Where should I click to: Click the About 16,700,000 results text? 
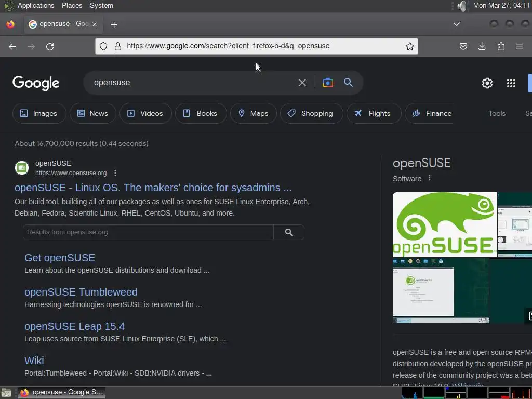[x=82, y=143]
